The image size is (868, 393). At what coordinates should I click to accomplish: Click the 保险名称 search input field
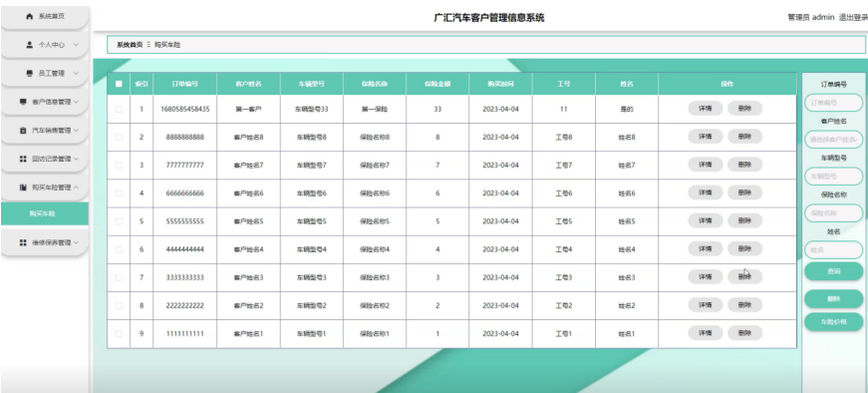833,212
